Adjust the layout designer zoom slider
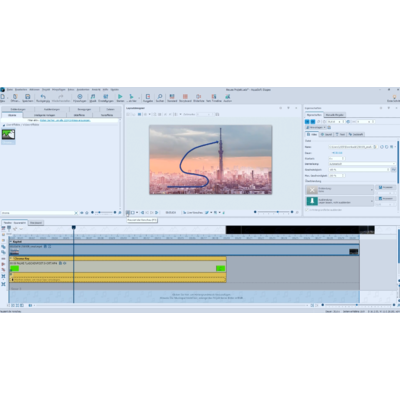This screenshot has height=400, width=400. [274, 212]
